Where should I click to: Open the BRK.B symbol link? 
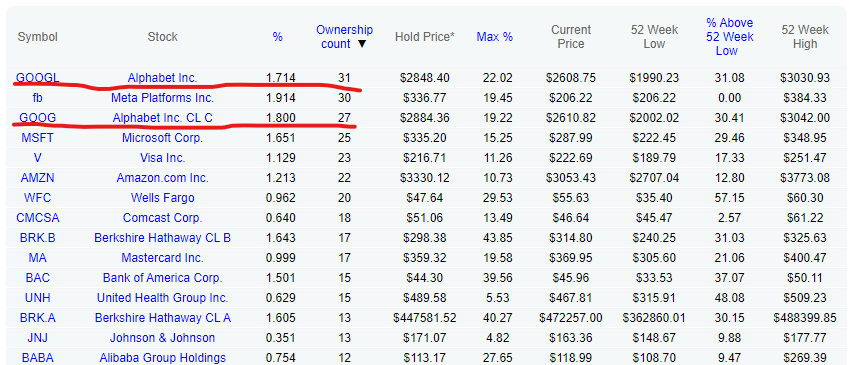pos(37,238)
